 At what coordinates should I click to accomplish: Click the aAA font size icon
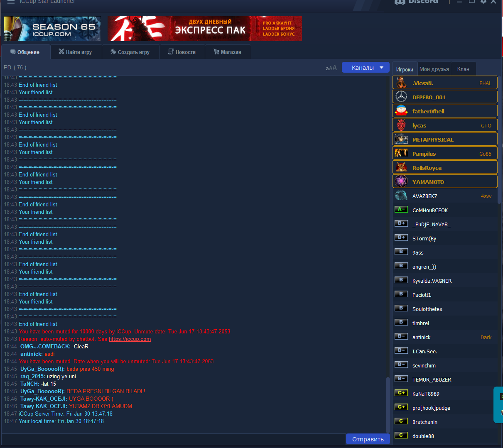pyautogui.click(x=331, y=68)
